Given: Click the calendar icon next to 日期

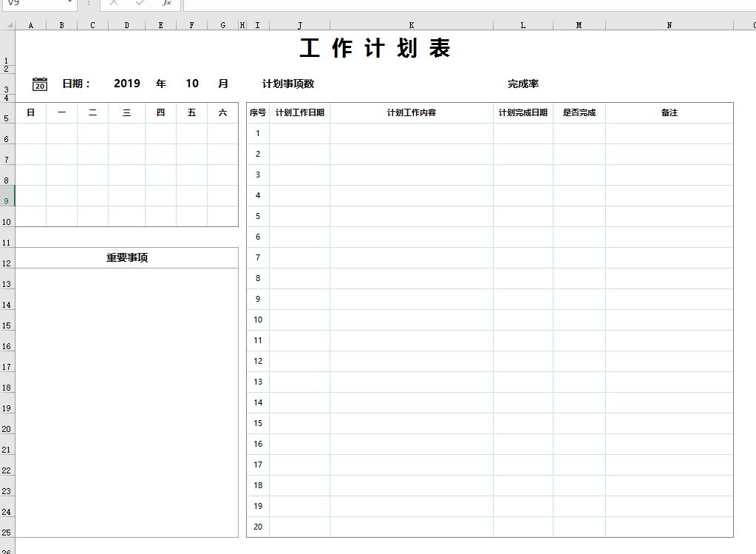Looking at the screenshot, I should pyautogui.click(x=39, y=84).
